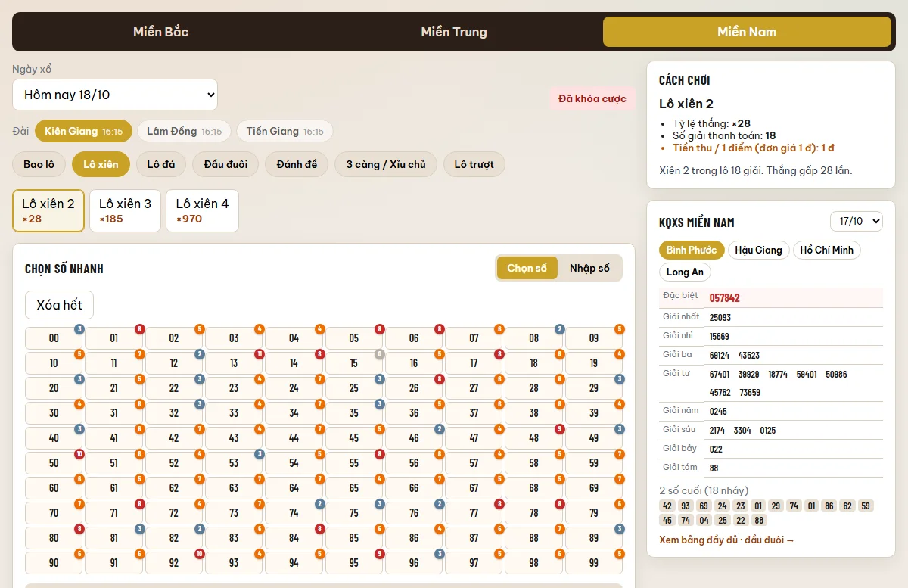Pick number 00 in the number grid
Image resolution: width=908 pixels, height=588 pixels.
tap(54, 338)
